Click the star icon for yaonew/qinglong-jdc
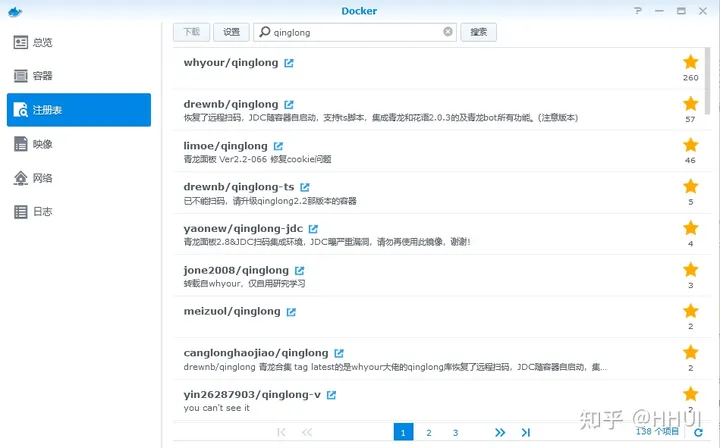 point(690,228)
